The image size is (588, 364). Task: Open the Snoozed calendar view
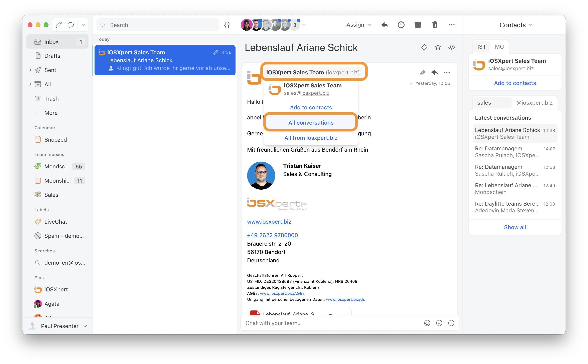[x=57, y=140]
